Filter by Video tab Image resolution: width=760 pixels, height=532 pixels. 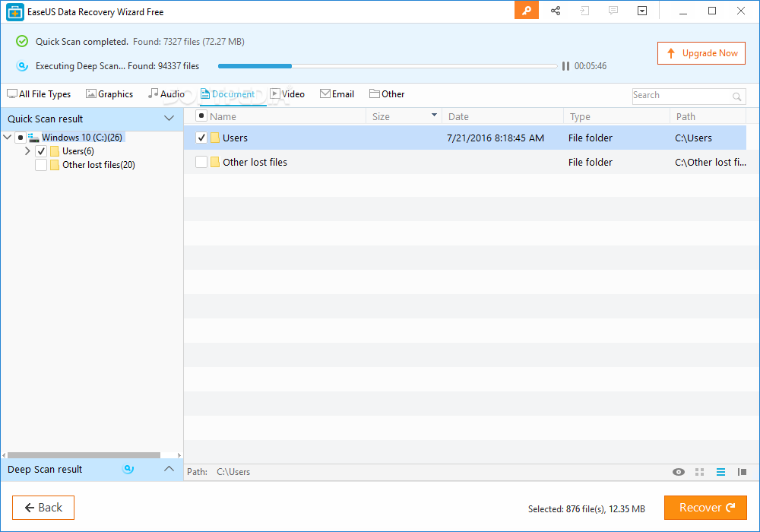(x=287, y=94)
